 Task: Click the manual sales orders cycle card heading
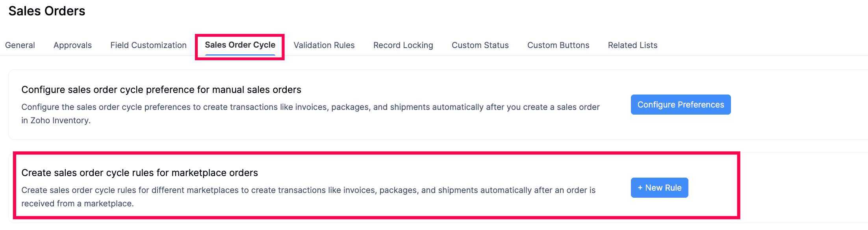[161, 89]
